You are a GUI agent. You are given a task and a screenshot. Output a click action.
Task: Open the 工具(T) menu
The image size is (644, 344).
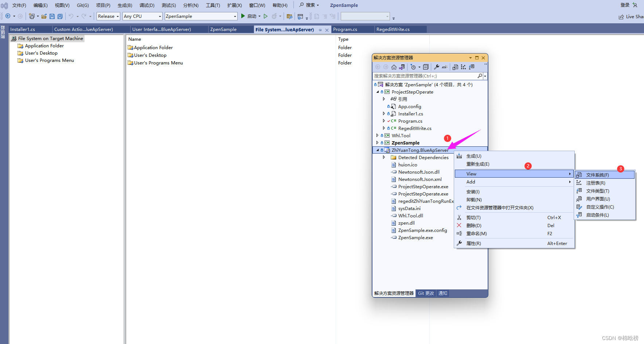(213, 5)
